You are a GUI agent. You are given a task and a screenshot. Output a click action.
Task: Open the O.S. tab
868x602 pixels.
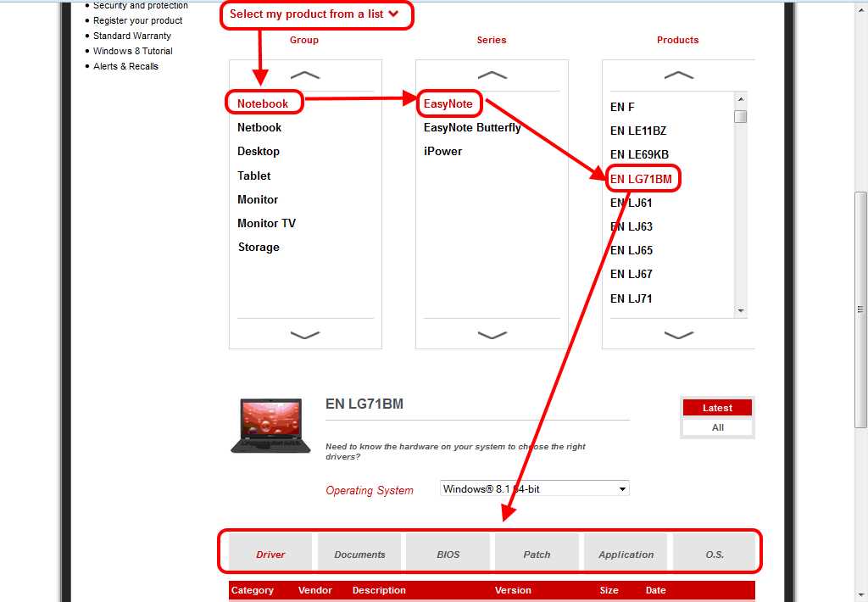[714, 552]
